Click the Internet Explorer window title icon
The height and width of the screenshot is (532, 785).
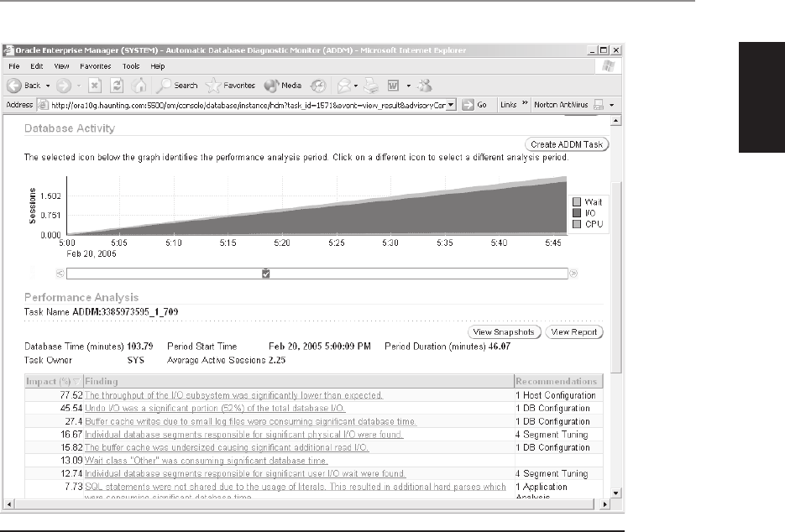(8, 50)
